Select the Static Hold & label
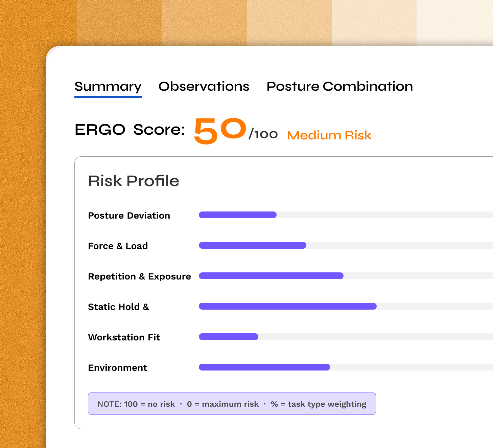 (118, 307)
